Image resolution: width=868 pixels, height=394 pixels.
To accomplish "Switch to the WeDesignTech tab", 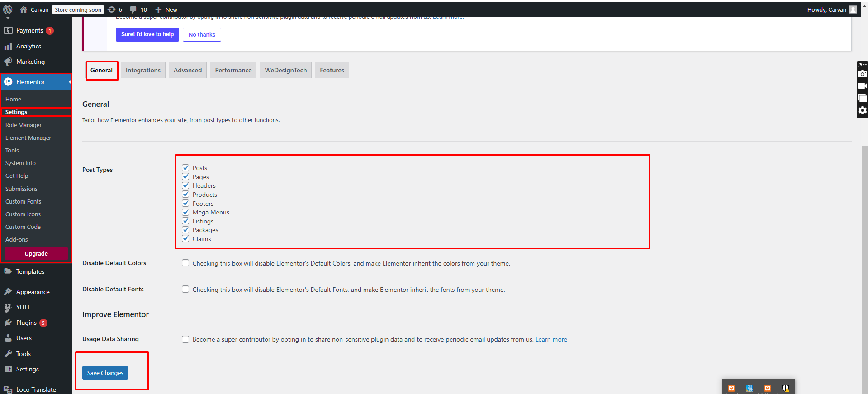I will click(286, 70).
